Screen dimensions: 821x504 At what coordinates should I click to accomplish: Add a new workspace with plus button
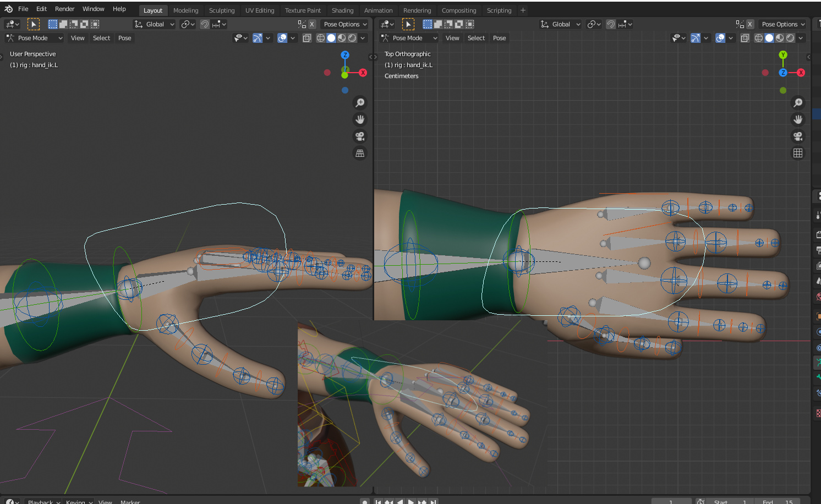tap(523, 10)
